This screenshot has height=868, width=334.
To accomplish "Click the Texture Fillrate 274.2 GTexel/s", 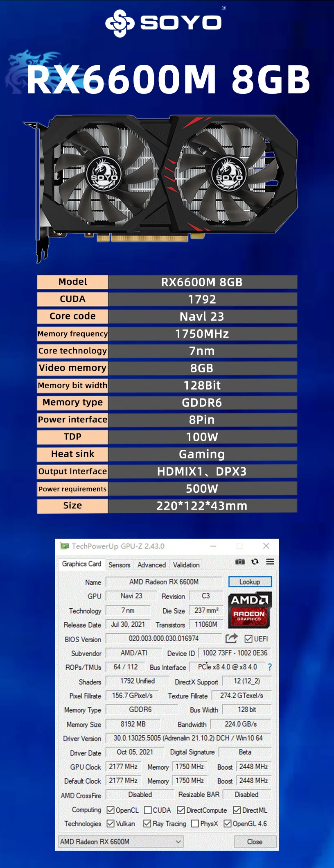I will click(x=241, y=696).
